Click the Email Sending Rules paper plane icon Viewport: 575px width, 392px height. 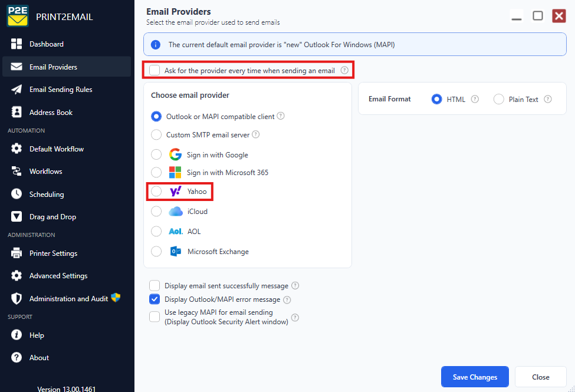click(x=16, y=90)
